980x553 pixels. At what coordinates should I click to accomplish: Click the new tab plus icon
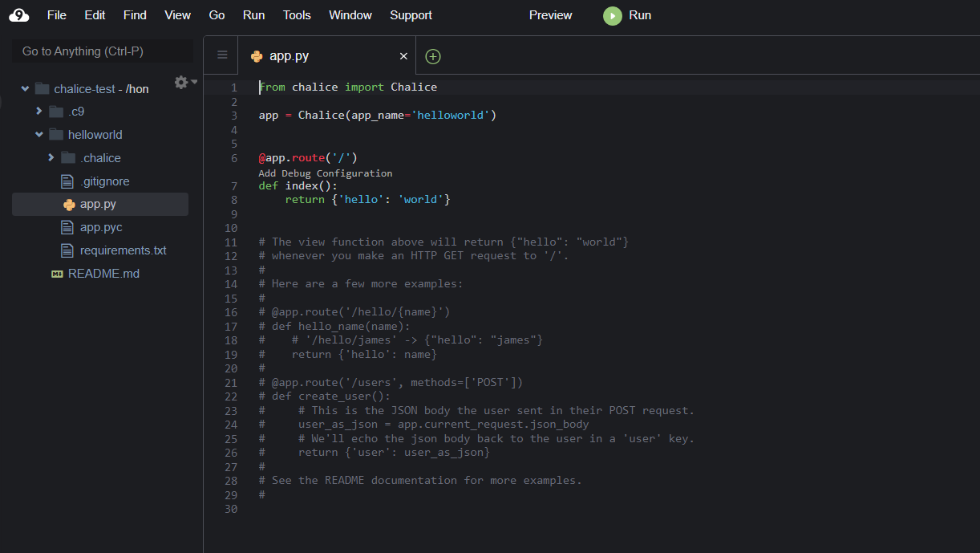(433, 56)
